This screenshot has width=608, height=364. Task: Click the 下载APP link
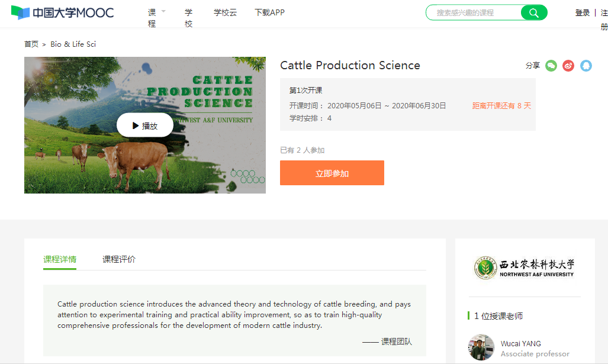[269, 12]
